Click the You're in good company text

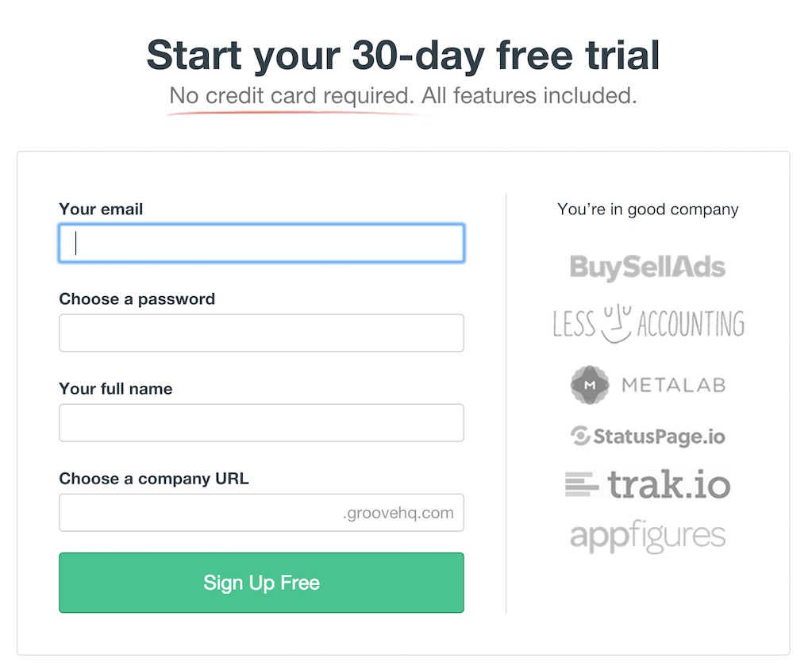pyautogui.click(x=648, y=210)
